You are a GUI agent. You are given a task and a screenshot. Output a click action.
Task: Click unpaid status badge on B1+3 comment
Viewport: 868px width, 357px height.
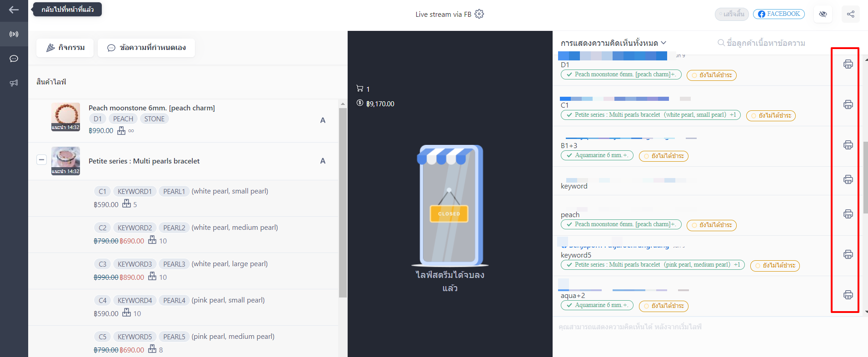click(663, 156)
